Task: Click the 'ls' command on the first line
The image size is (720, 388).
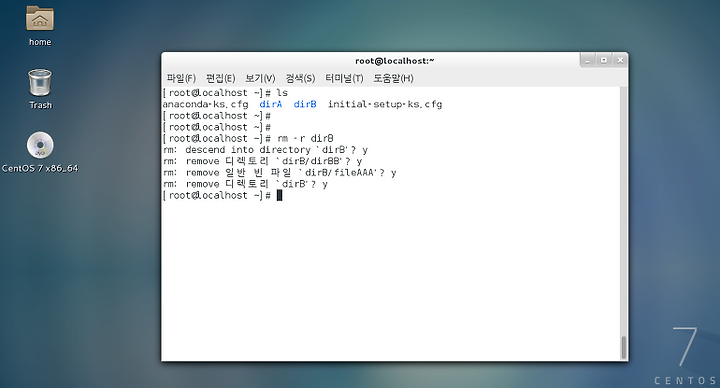Action: 282,93
